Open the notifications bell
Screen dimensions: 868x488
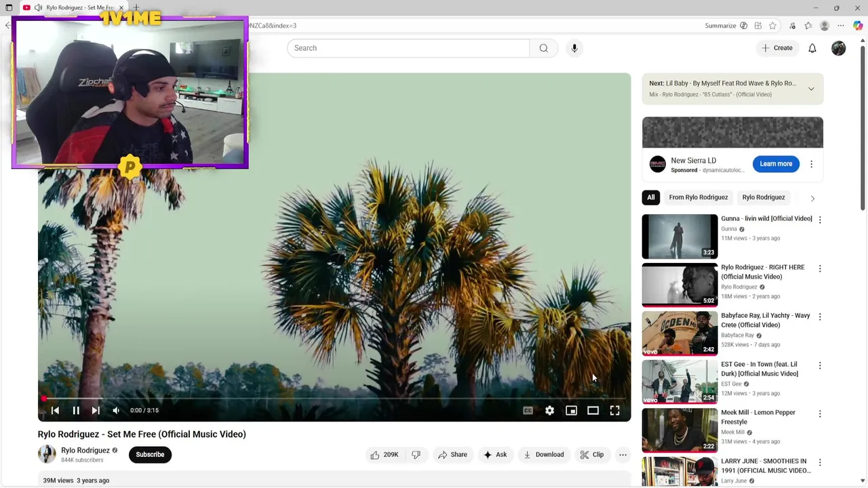click(812, 48)
